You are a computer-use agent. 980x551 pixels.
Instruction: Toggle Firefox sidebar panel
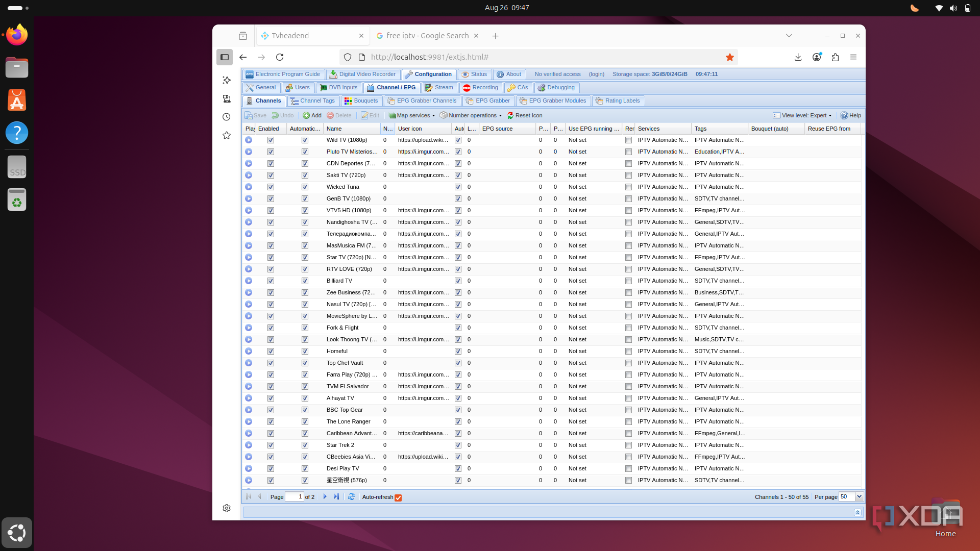click(x=225, y=57)
